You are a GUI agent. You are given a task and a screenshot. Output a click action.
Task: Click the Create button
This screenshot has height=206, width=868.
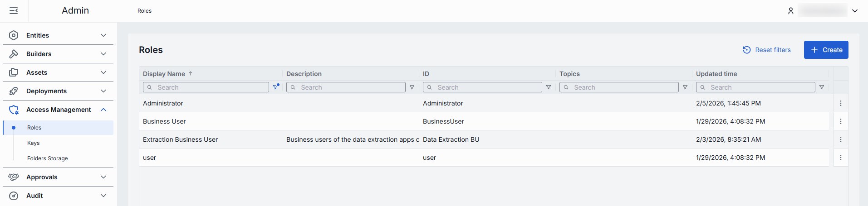[x=826, y=50]
